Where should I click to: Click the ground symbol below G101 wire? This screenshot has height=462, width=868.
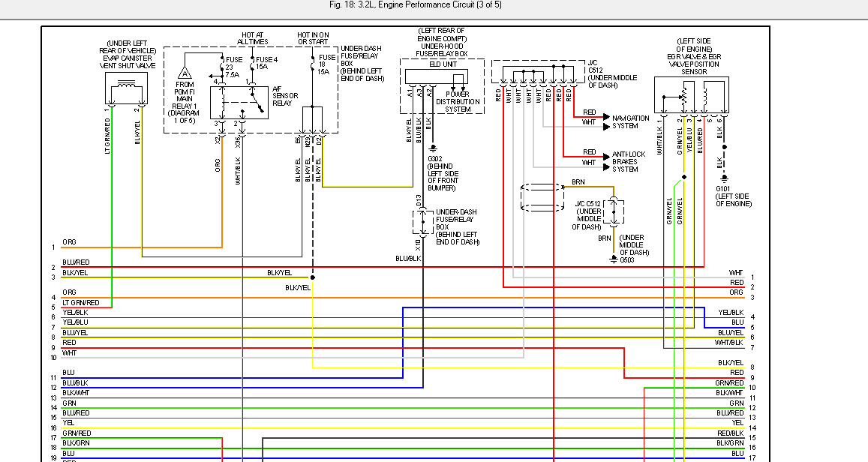click(x=725, y=178)
